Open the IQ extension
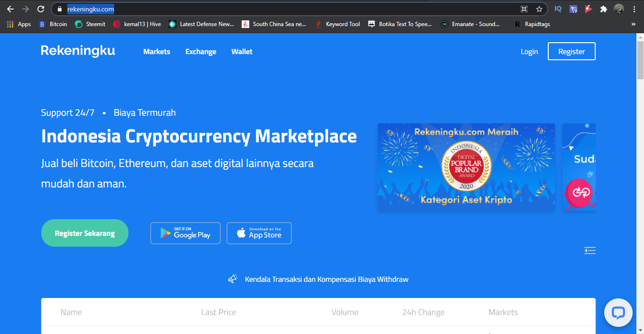This screenshot has height=334, width=644. pyautogui.click(x=558, y=9)
